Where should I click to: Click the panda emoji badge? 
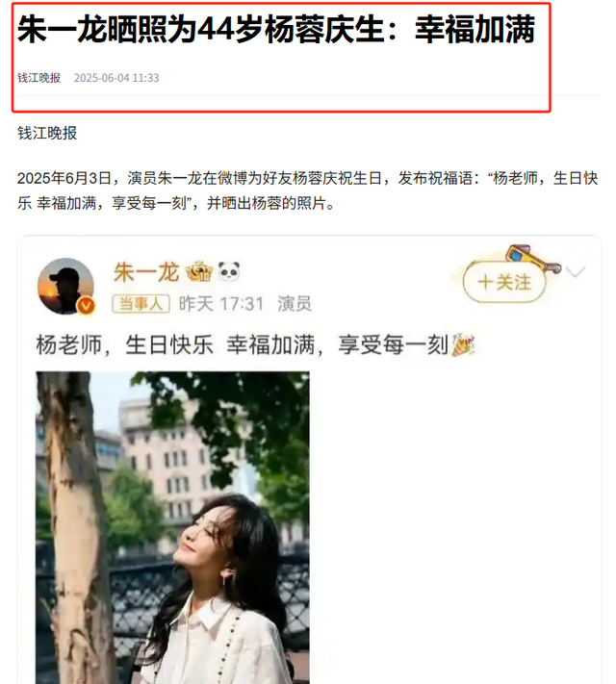pyautogui.click(x=229, y=271)
